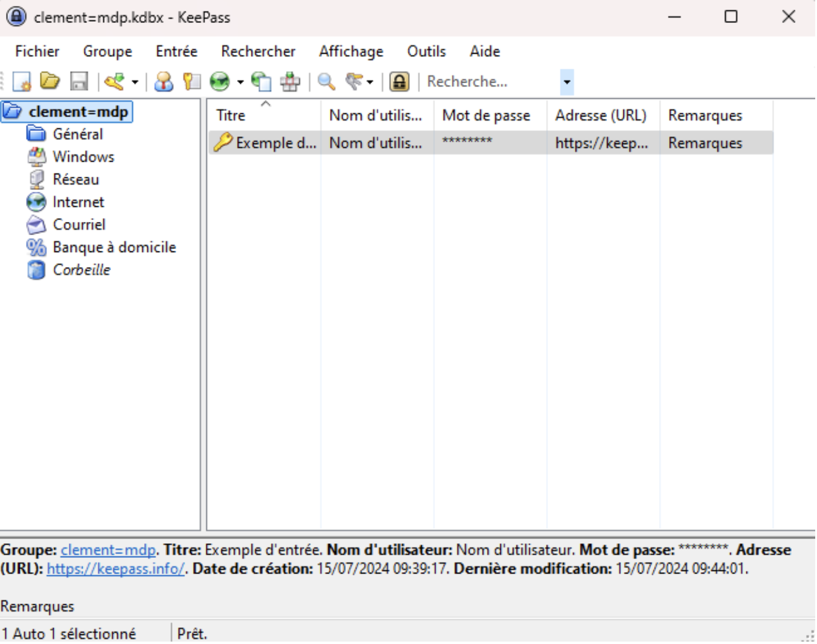Viewport: 817px width, 644px height.
Task: Click the Open database folder icon
Action: click(50, 81)
